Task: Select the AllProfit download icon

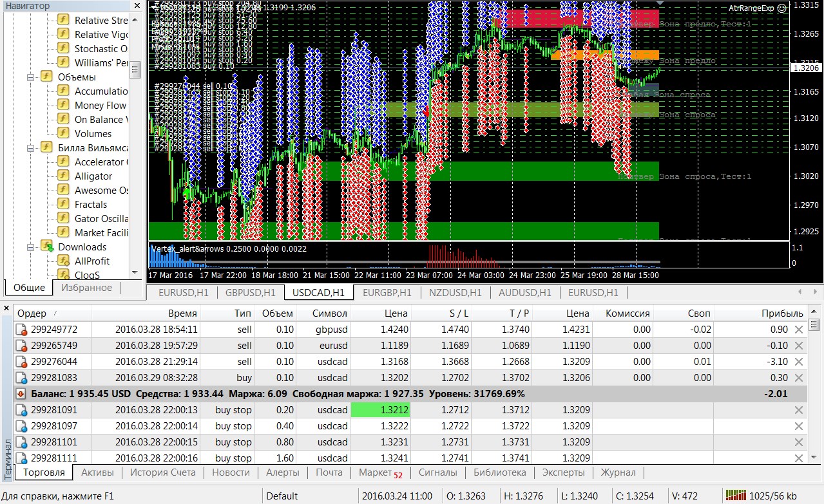Action: tap(63, 261)
